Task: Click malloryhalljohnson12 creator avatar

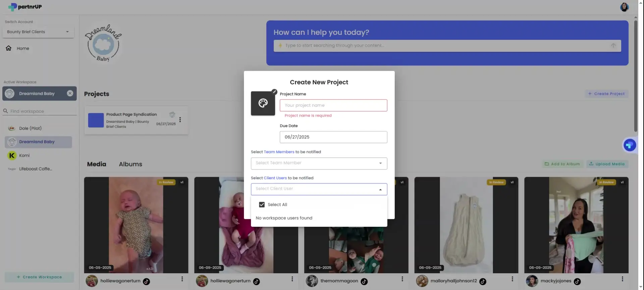Action: (422, 281)
